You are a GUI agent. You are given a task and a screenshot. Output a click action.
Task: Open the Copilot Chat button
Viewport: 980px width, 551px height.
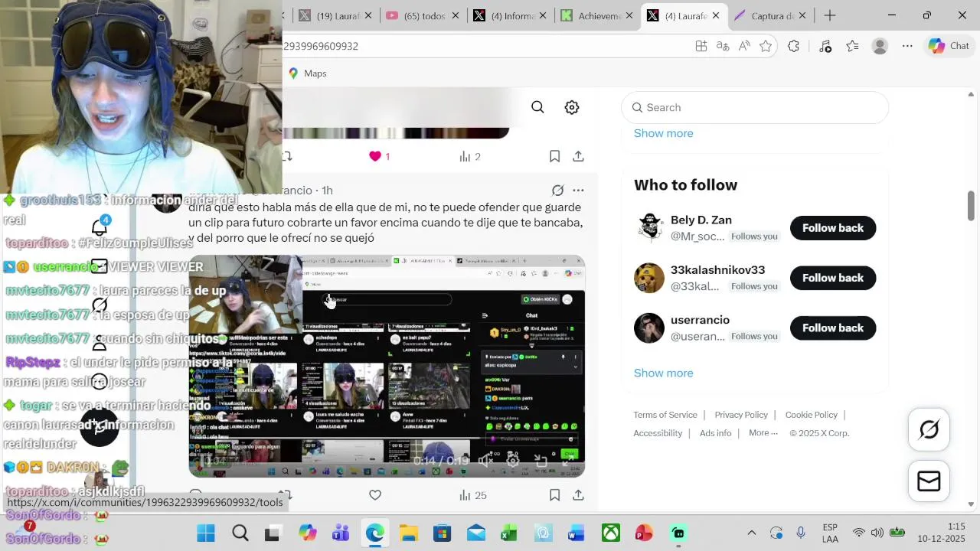(x=949, y=46)
